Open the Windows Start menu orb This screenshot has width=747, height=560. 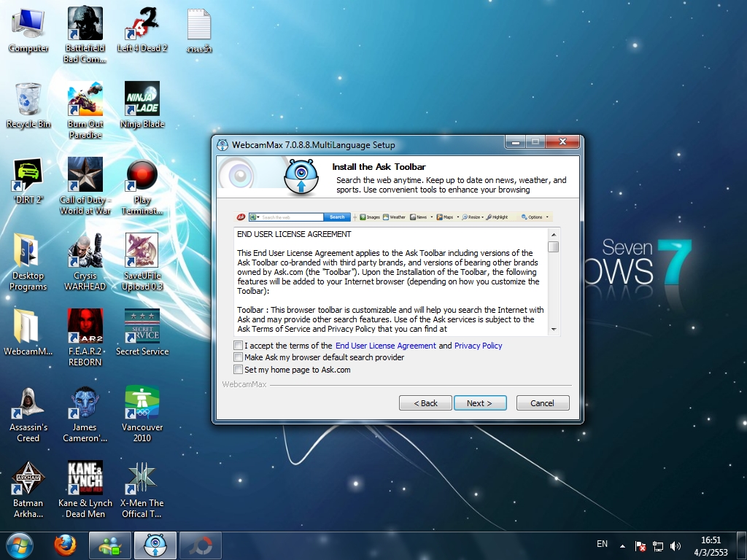20,545
